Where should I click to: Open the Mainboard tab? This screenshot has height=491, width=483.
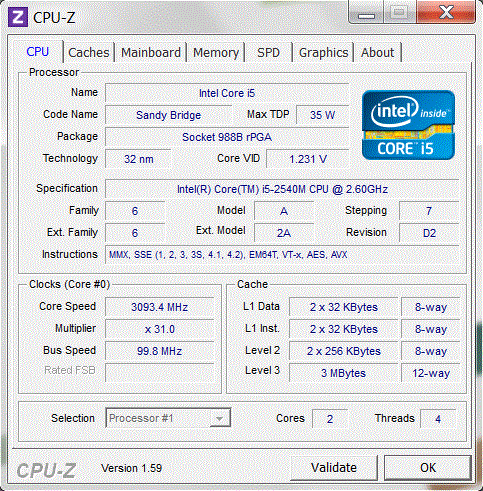coord(151,52)
